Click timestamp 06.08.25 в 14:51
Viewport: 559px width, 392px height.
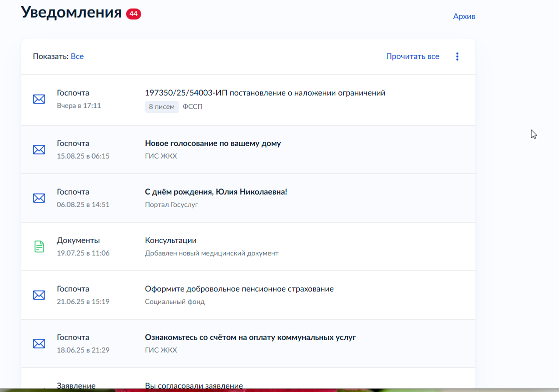(83, 204)
